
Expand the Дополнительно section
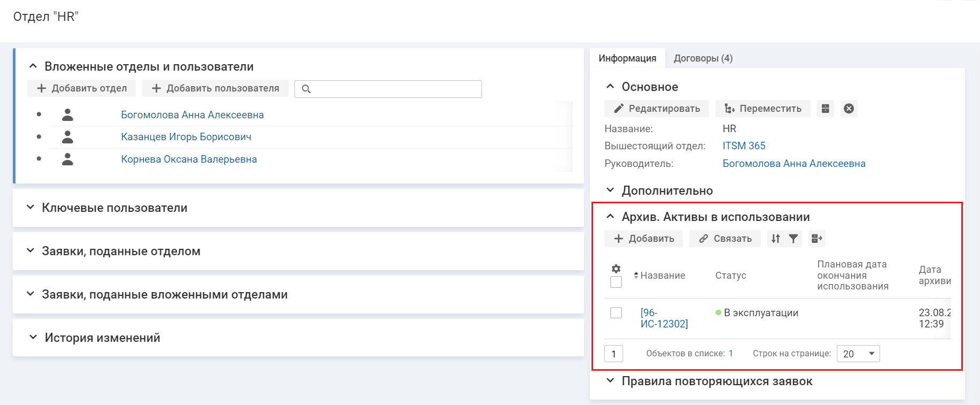tap(667, 190)
